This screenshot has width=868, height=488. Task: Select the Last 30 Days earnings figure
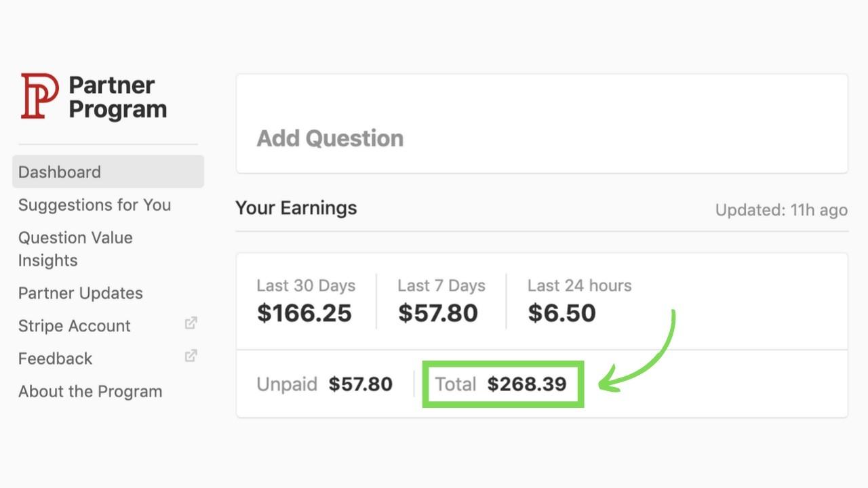click(304, 312)
